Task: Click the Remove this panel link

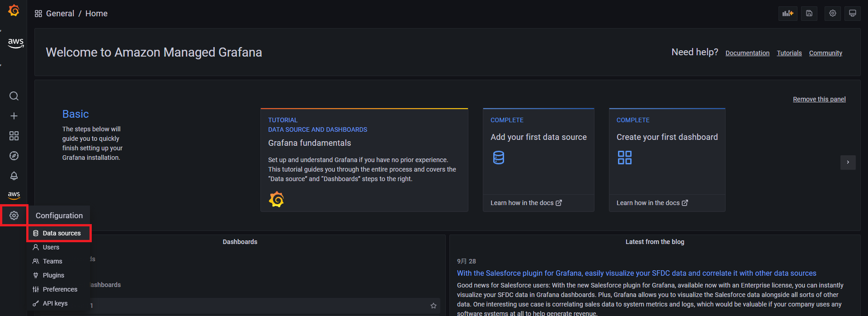Action: point(819,99)
